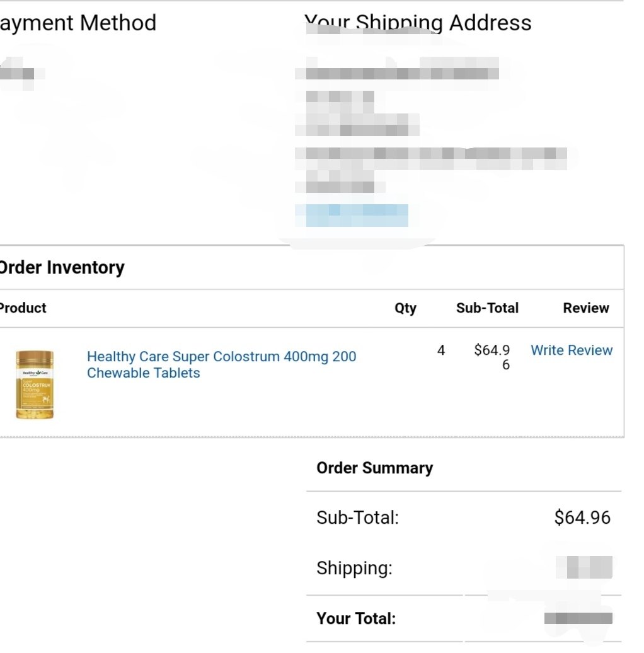Open Healthy Care Super Colostrum product link

tap(221, 364)
